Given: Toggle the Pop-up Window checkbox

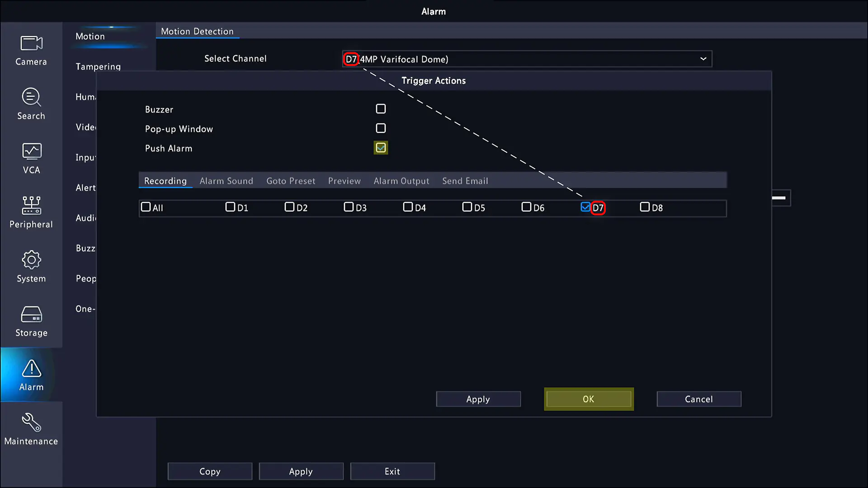Looking at the screenshot, I should coord(381,128).
